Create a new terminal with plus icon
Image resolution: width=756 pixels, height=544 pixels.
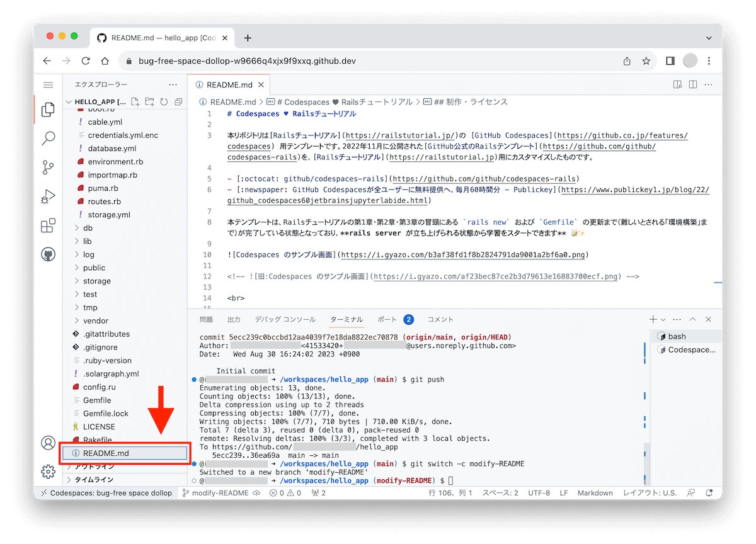(653, 319)
